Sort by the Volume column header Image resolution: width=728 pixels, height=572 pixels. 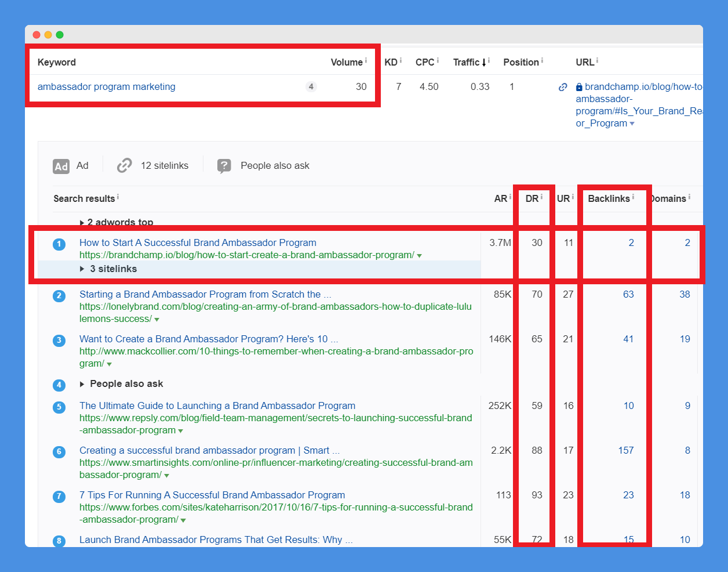click(x=347, y=62)
